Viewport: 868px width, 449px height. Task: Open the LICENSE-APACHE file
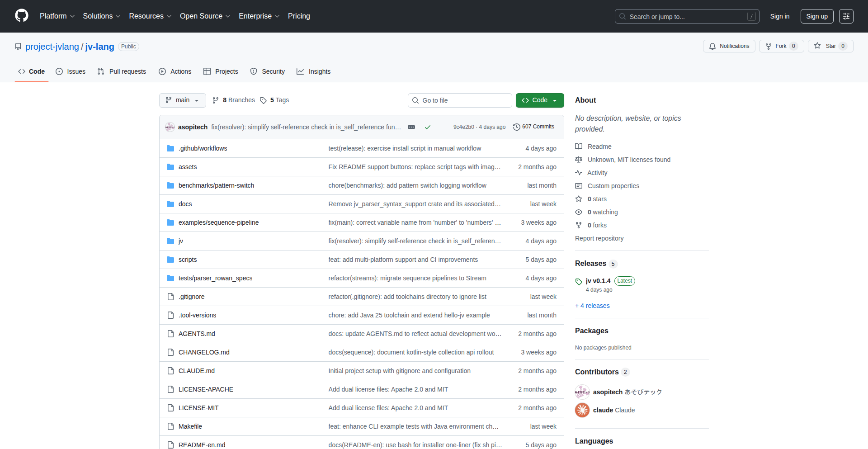click(x=206, y=389)
